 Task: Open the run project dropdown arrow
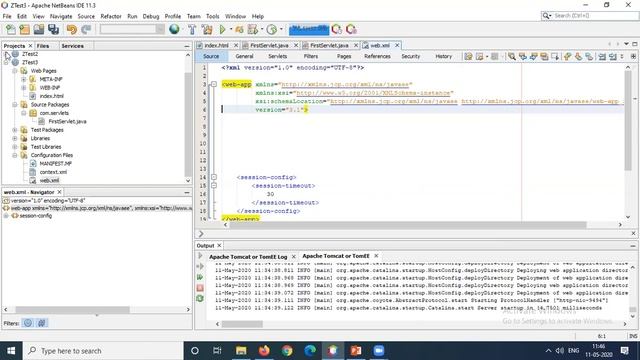[231, 29]
